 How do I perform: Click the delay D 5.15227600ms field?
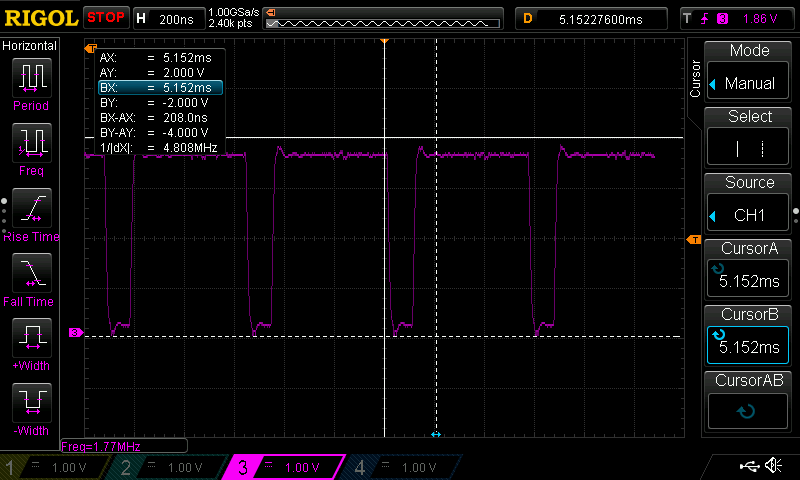pos(591,19)
